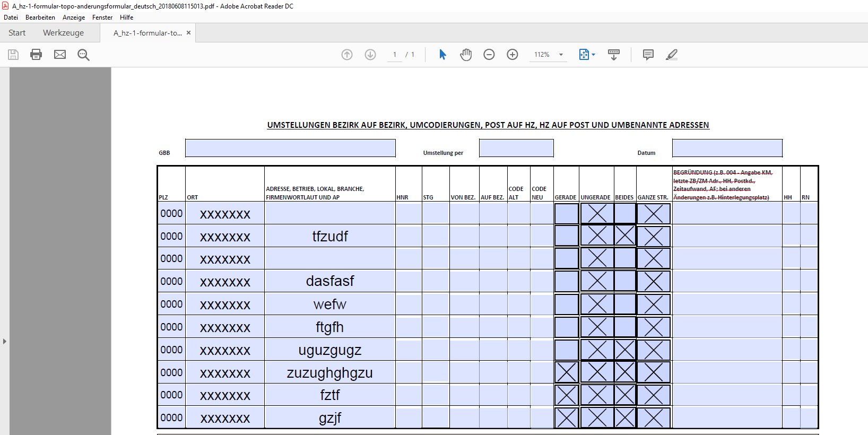This screenshot has height=435, width=868.
Task: Click the Save file icon
Action: (x=13, y=55)
